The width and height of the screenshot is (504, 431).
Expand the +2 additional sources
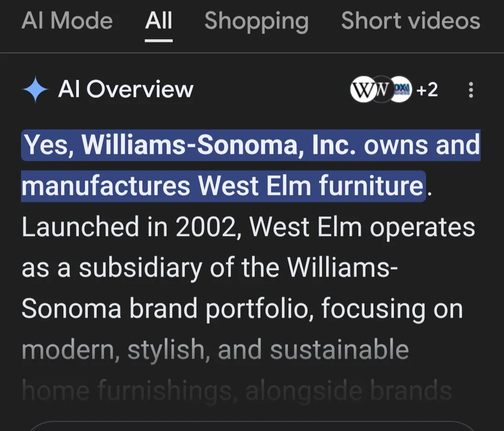pyautogui.click(x=427, y=89)
